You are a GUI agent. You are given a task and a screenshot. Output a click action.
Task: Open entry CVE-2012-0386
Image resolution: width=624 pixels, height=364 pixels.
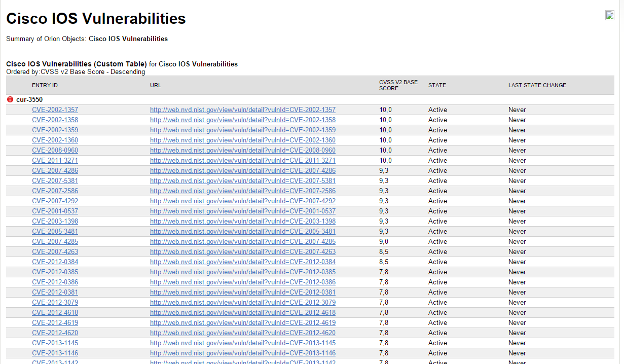tap(55, 282)
